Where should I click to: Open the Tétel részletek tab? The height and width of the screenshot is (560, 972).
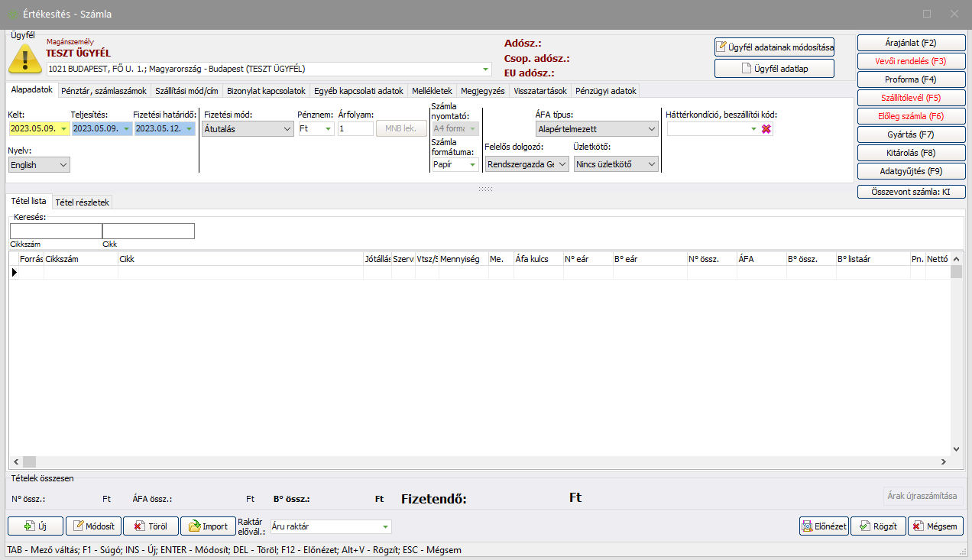coord(83,202)
